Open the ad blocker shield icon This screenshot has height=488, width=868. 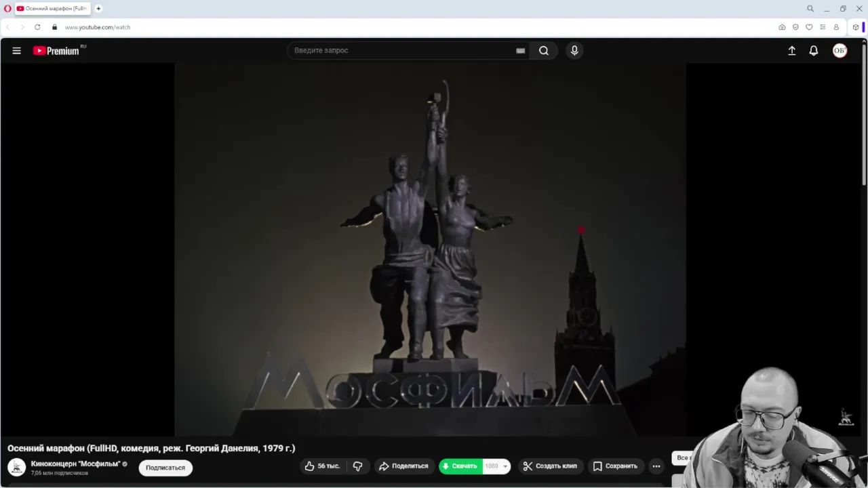click(795, 27)
